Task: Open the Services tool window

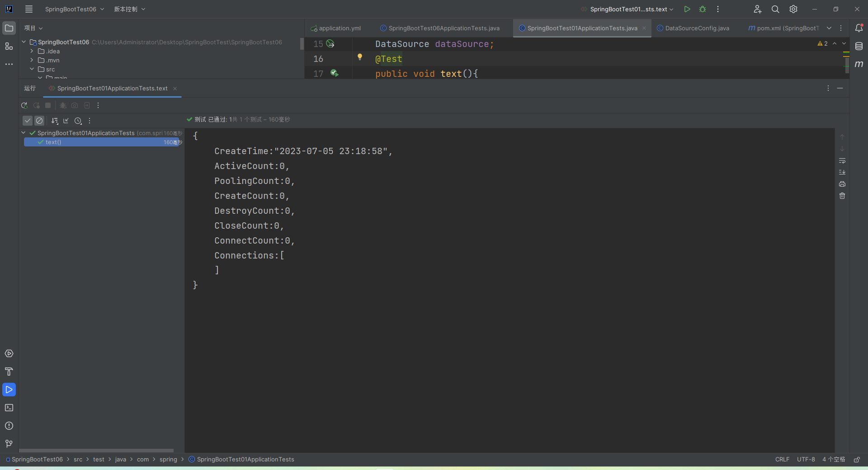Action: 9,353
